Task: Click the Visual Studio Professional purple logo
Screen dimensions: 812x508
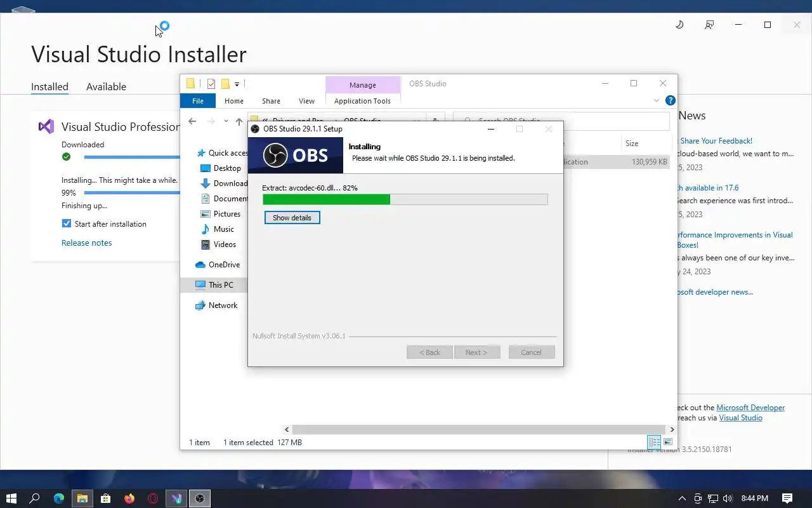Action: pyautogui.click(x=46, y=126)
